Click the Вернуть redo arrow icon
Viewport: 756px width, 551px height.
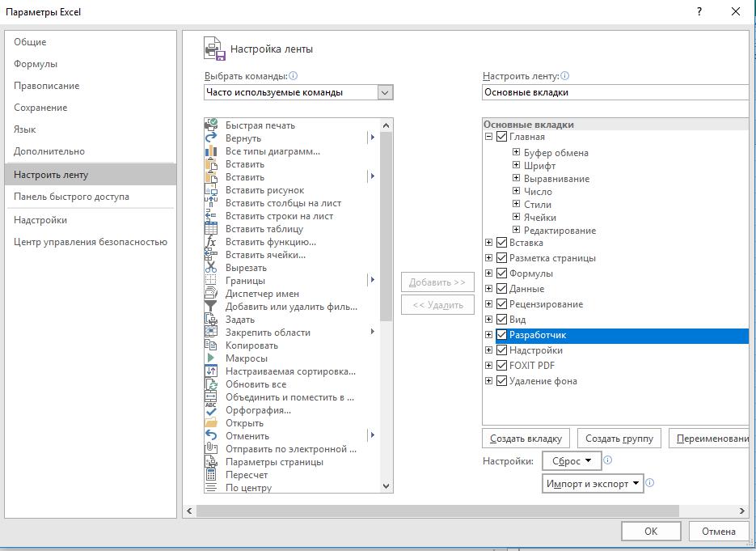[x=211, y=138]
